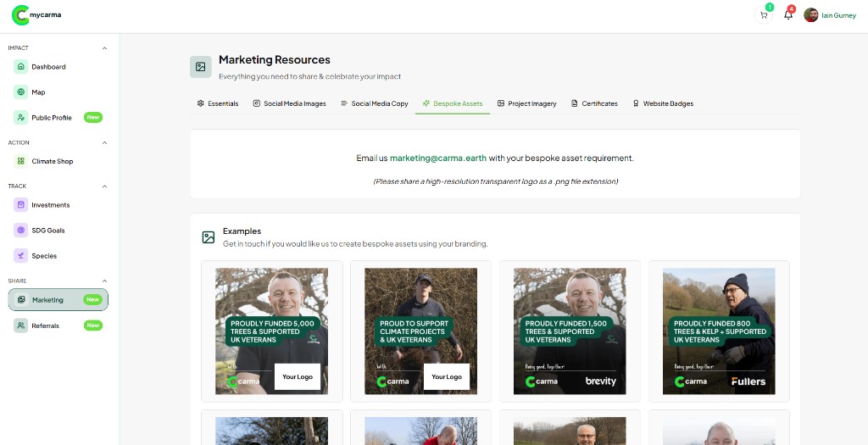
Task: Click the Public Profile icon
Action: click(21, 117)
